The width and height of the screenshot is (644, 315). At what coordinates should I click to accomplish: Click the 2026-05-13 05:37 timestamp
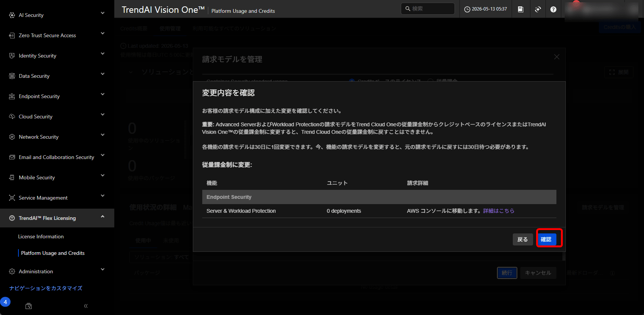(489, 9)
